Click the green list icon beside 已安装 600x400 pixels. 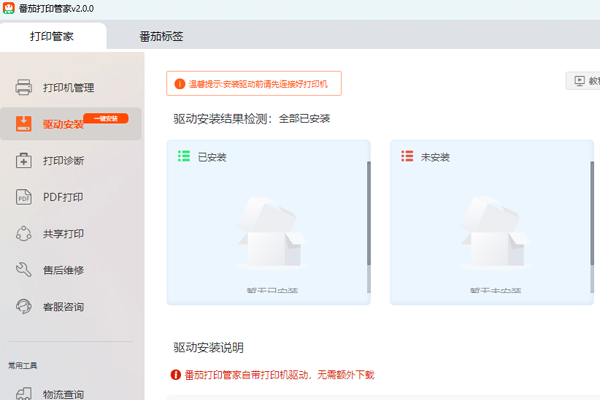tap(183, 156)
